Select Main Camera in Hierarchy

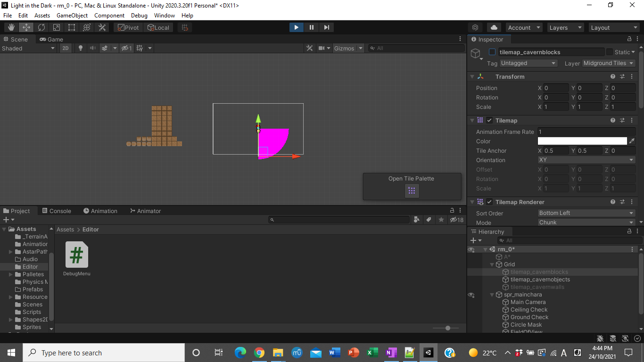tap(528, 302)
